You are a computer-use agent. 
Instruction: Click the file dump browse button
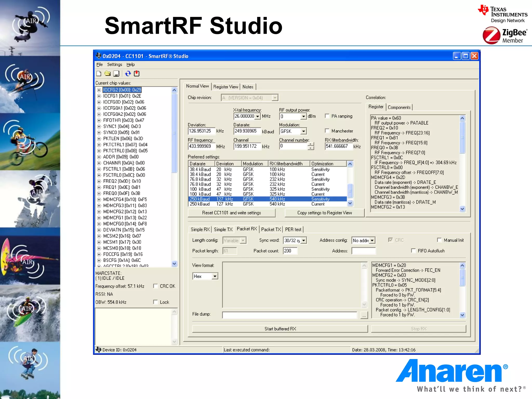tap(364, 315)
